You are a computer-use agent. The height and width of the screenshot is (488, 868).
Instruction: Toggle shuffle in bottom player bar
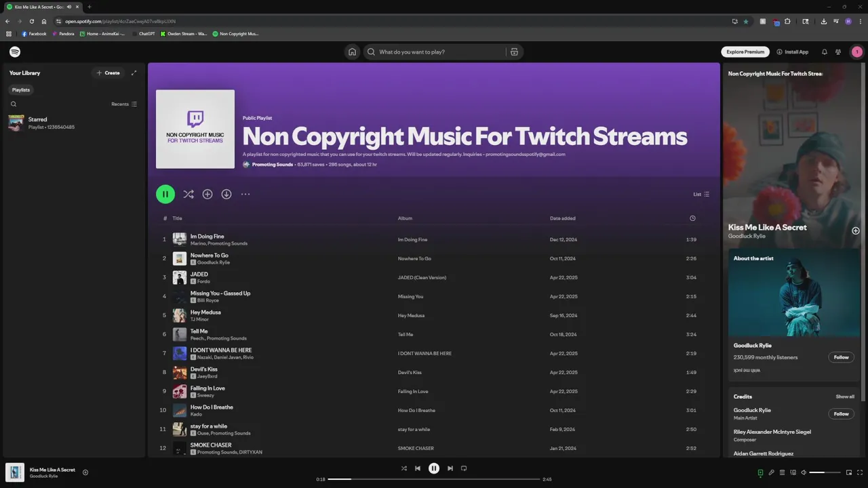pos(404,468)
